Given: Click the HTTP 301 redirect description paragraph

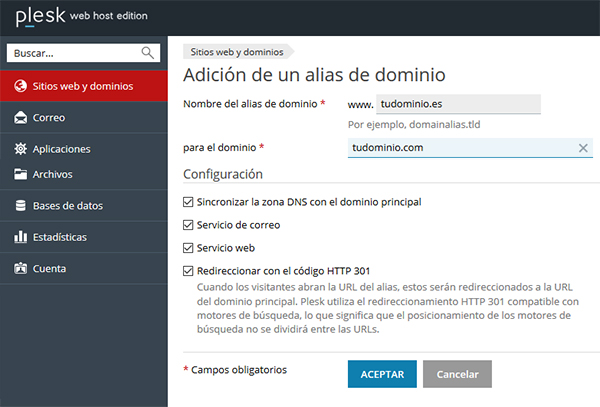Looking at the screenshot, I should [x=388, y=308].
